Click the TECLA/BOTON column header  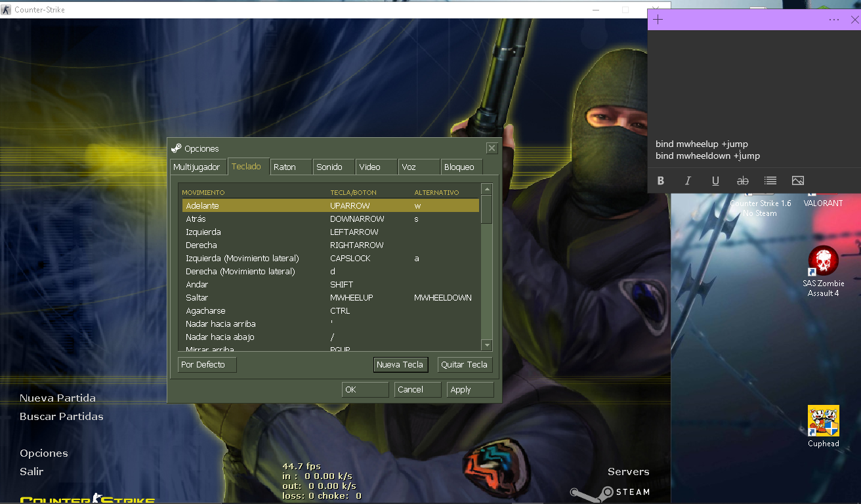[x=353, y=192]
